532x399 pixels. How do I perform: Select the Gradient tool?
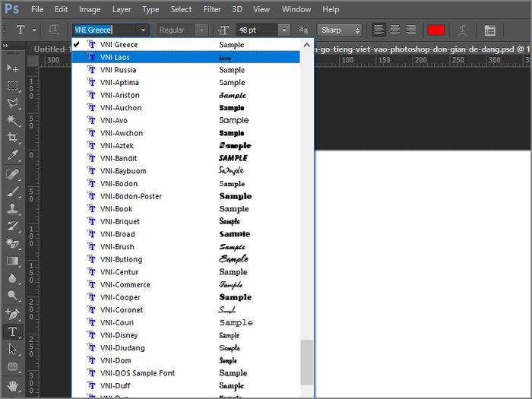point(13,261)
